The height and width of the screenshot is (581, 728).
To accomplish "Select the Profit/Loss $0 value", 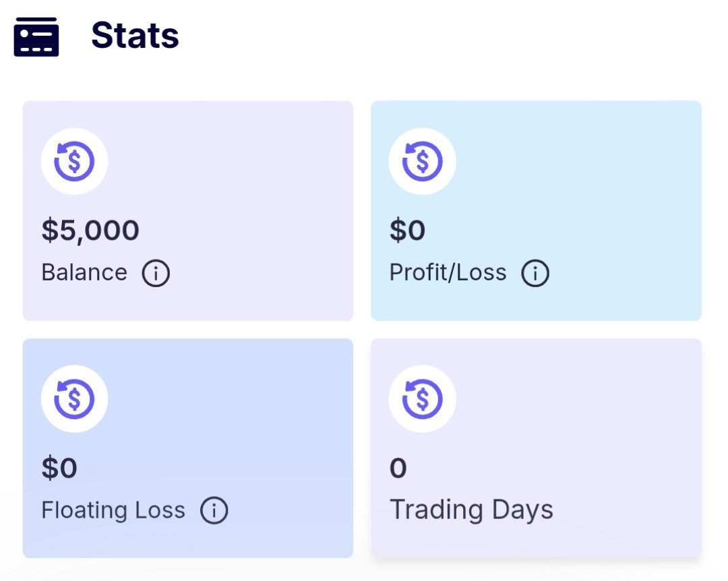I will point(407,231).
